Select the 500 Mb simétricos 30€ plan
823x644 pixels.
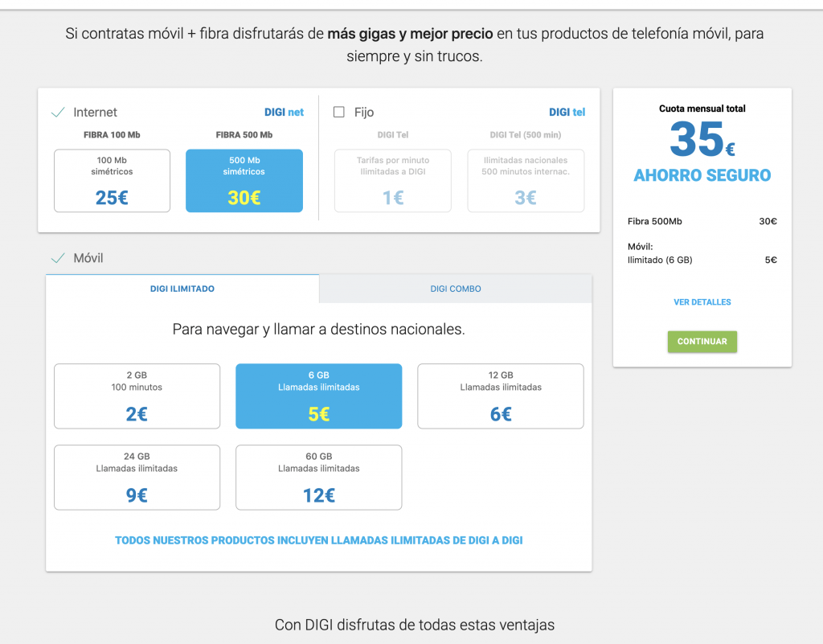click(x=244, y=181)
